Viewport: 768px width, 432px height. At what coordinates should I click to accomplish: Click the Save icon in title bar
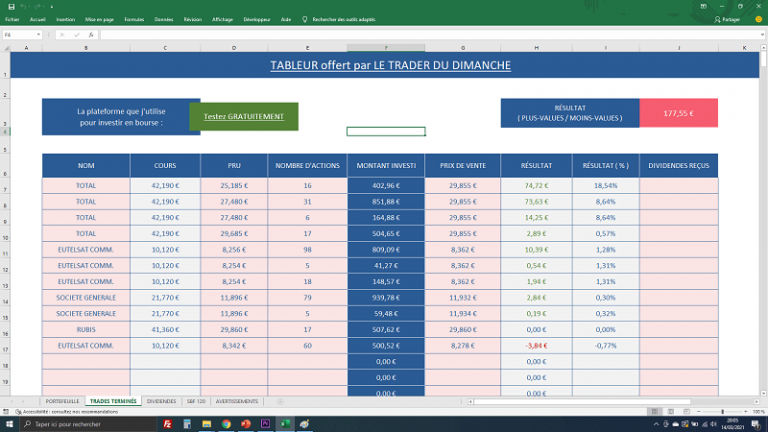point(7,6)
